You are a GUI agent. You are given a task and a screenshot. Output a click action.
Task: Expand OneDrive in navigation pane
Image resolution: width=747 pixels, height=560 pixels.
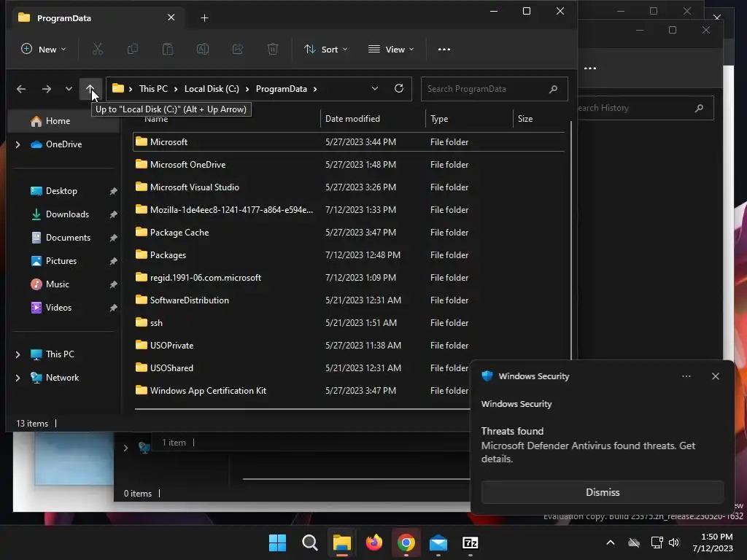click(18, 144)
